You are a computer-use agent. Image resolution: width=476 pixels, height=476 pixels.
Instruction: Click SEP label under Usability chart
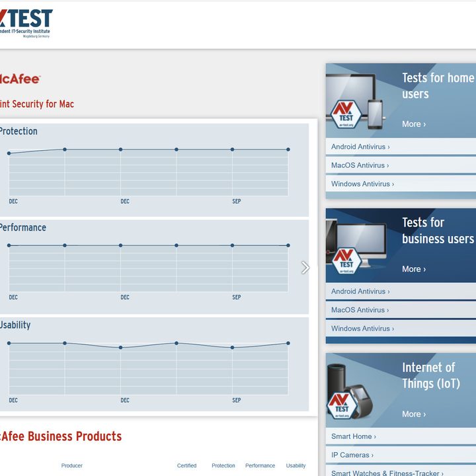coord(237,400)
